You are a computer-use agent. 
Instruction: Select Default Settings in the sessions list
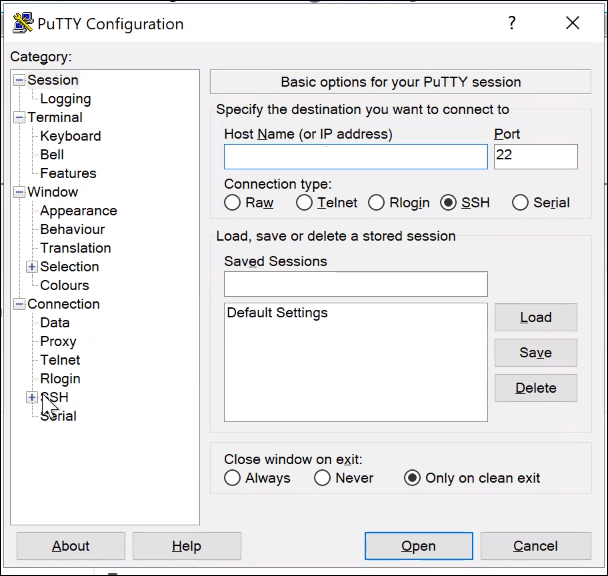tap(277, 313)
